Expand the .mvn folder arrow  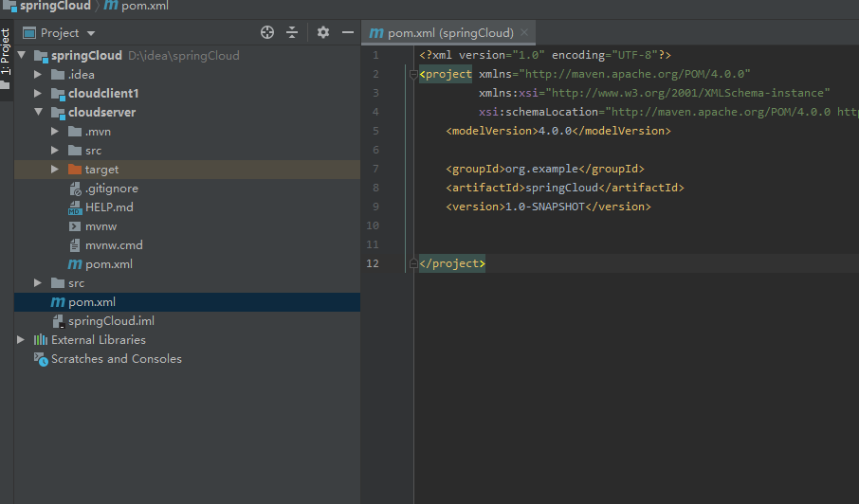55,132
